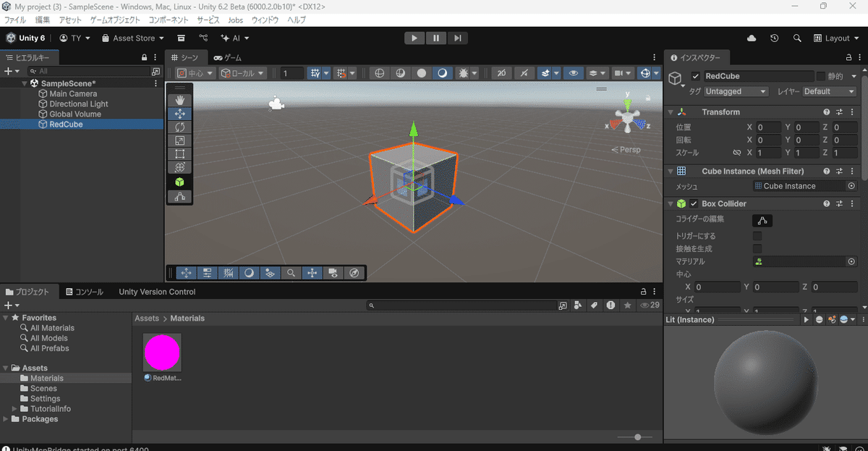This screenshot has height=451, width=868.
Task: Select the Rect transform tool
Action: [x=179, y=154]
